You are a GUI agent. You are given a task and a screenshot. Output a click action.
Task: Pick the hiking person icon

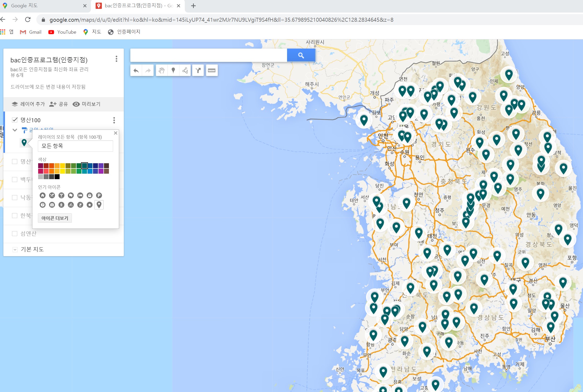(x=61, y=205)
